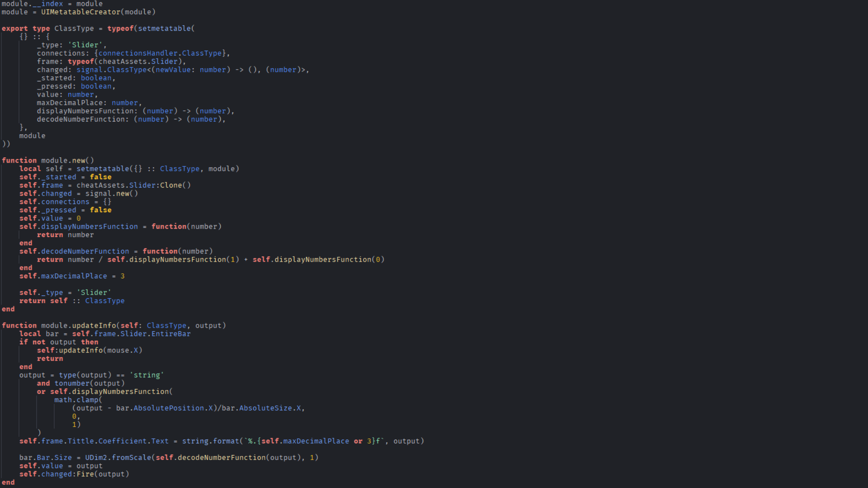Click the Tittle property name

click(x=80, y=441)
